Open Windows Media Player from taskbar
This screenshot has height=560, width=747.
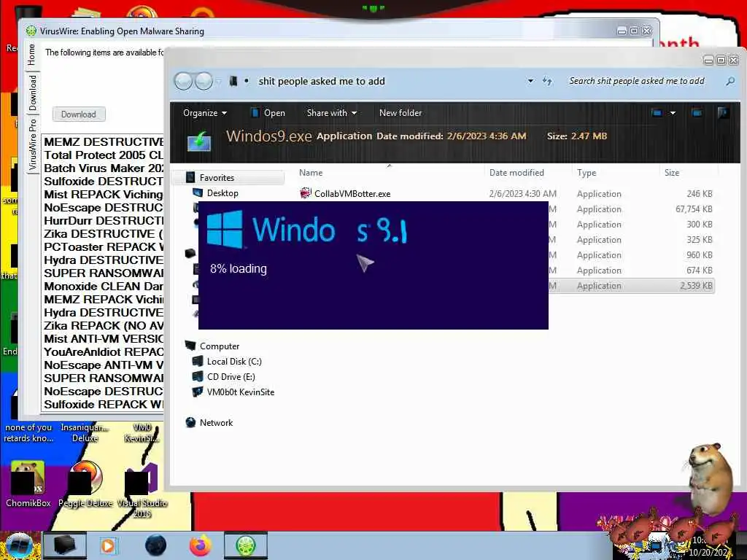109,545
